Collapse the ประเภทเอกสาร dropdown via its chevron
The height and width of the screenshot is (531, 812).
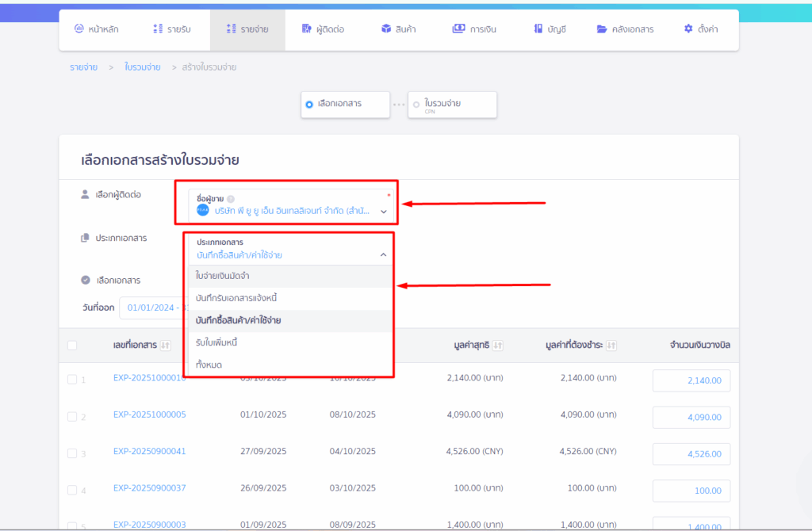[x=383, y=255]
